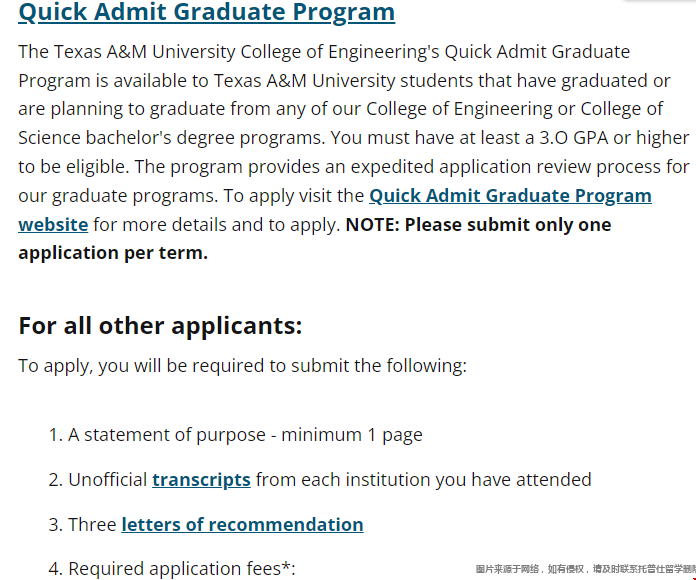This screenshot has width=696, height=580.
Task: Open the transcripts link in item 2
Action: click(201, 480)
